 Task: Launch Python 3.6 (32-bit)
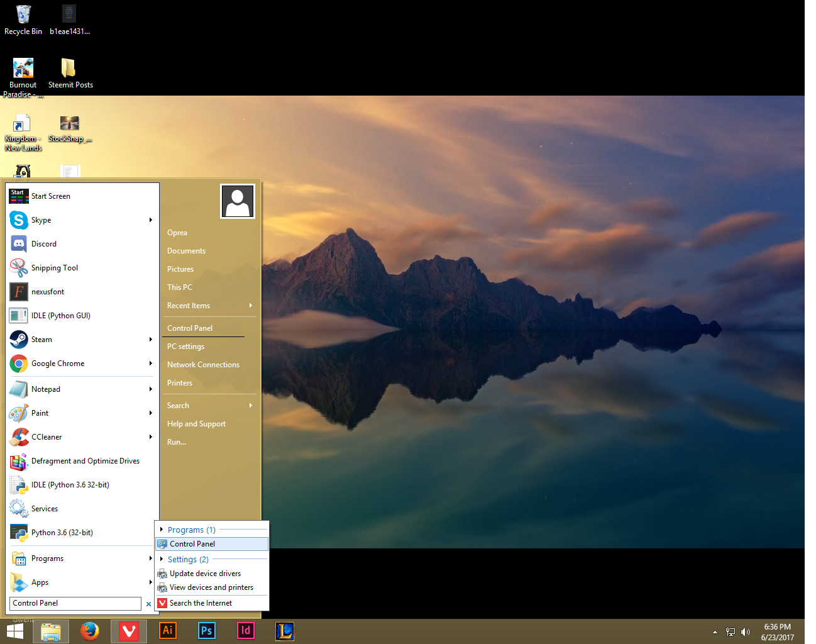point(82,533)
